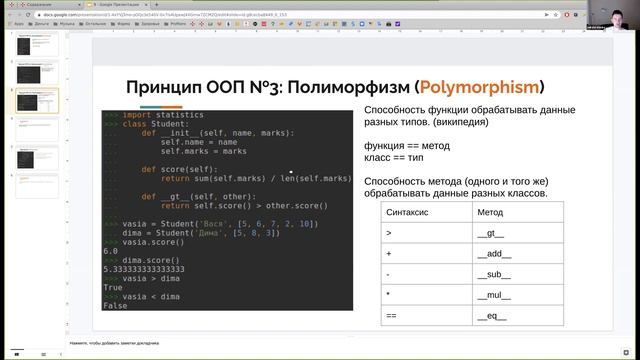Click the __sub__ table cell

(x=518, y=274)
